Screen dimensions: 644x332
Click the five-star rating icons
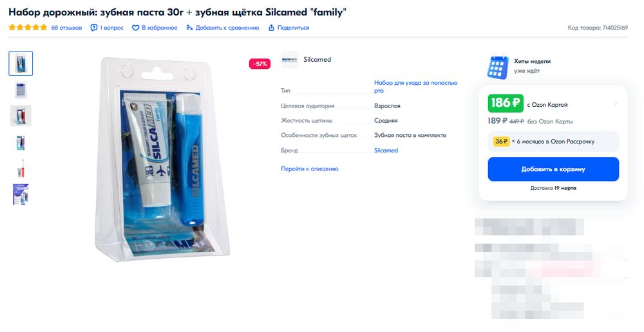28,28
